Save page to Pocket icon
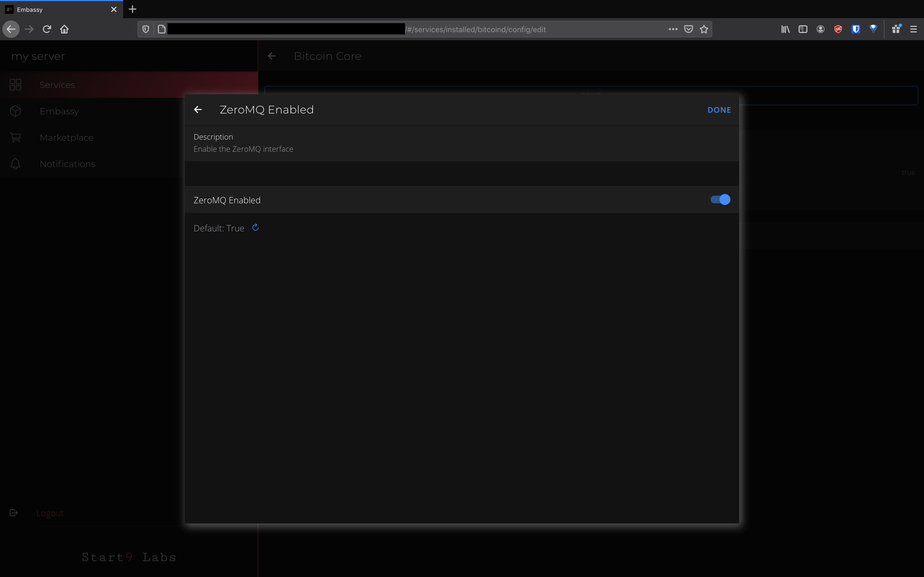924x577 pixels. tap(688, 29)
